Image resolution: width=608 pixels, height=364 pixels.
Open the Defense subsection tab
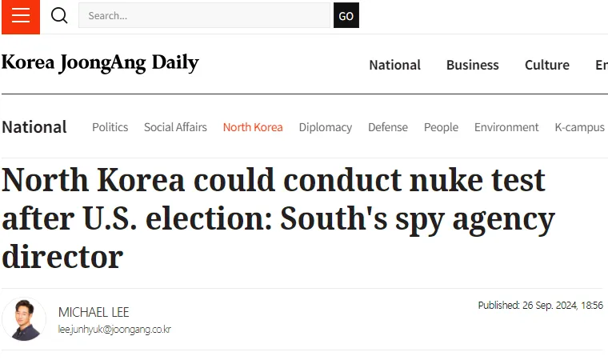[x=387, y=127]
